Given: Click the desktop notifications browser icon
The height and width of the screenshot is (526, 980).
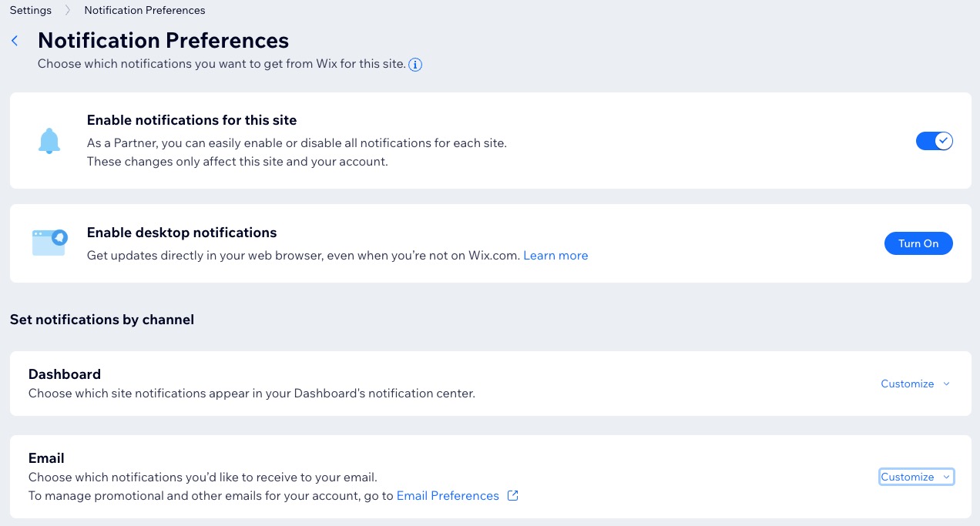Looking at the screenshot, I should (x=49, y=243).
